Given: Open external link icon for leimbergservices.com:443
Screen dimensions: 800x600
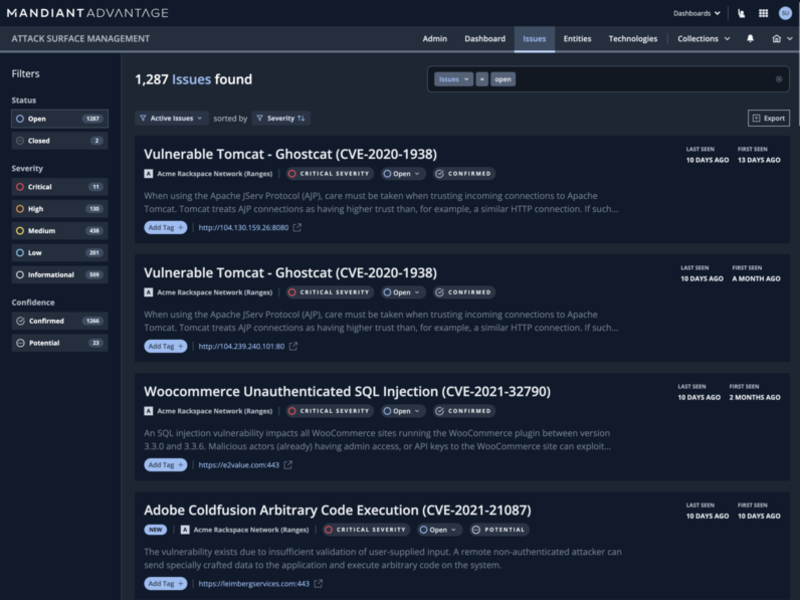Looking at the screenshot, I should [318, 584].
